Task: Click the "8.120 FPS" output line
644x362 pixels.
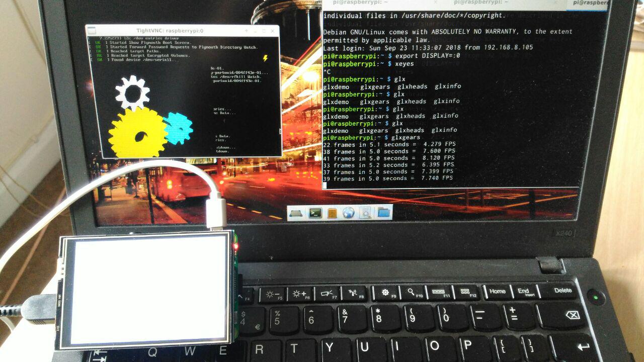Action: (389, 158)
